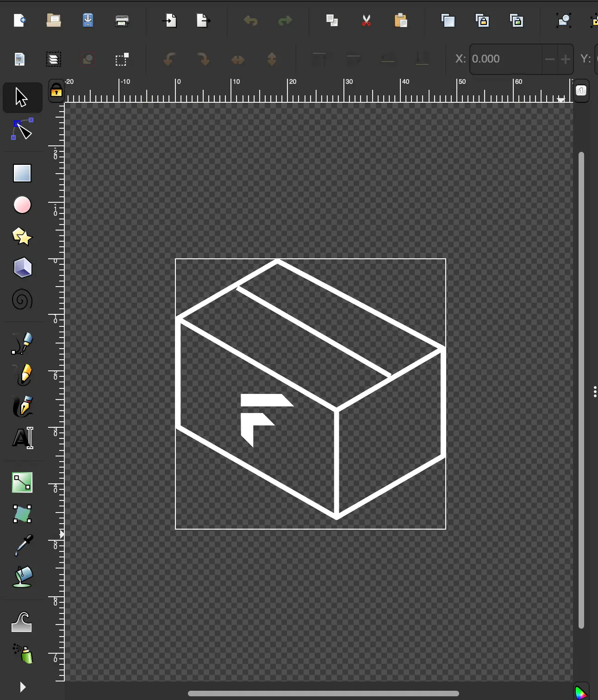
Task: Lower selection one step
Action: pos(388,59)
